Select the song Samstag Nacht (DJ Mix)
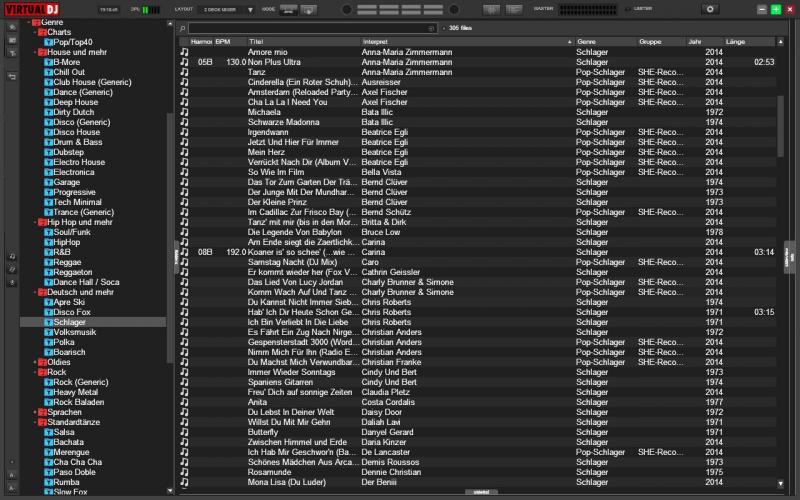Screen dimensions: 800x500 point(292,262)
